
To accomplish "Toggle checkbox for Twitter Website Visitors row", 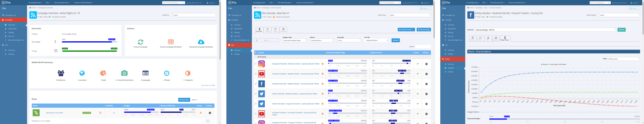I will click(256, 94).
